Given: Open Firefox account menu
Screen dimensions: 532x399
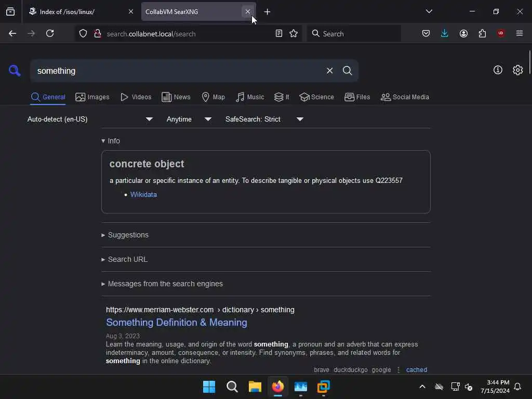Looking at the screenshot, I should tap(463, 33).
